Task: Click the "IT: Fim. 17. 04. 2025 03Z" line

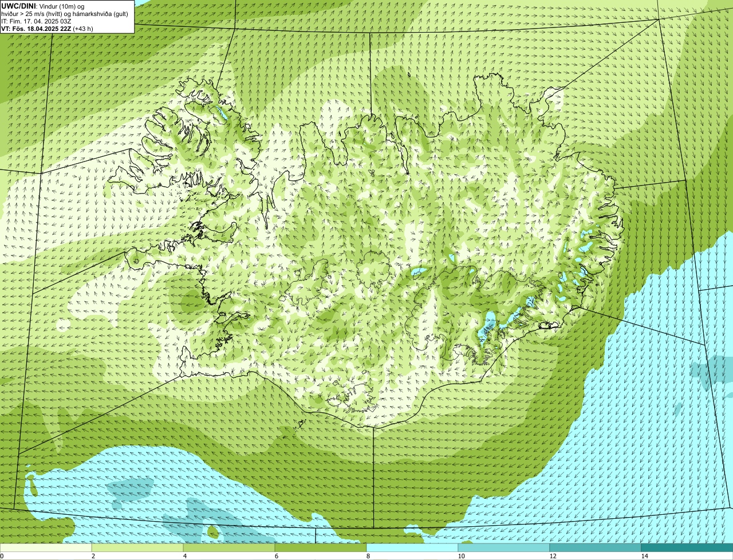Action: (x=36, y=21)
